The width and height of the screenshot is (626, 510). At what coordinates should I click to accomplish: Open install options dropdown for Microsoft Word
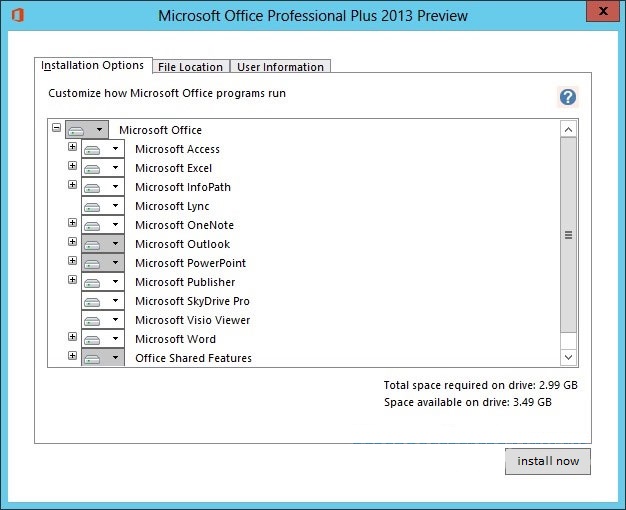click(x=103, y=339)
